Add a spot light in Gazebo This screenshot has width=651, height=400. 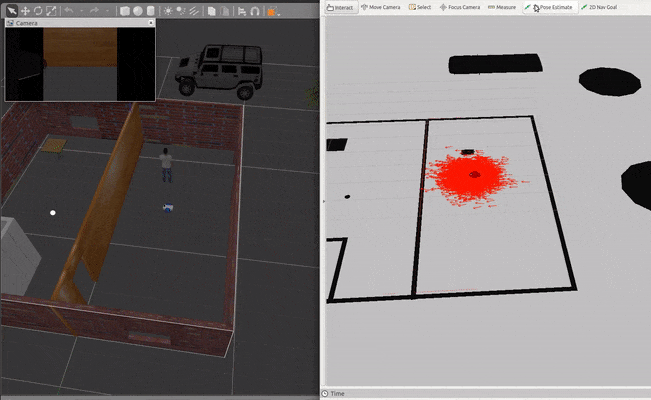coord(181,11)
